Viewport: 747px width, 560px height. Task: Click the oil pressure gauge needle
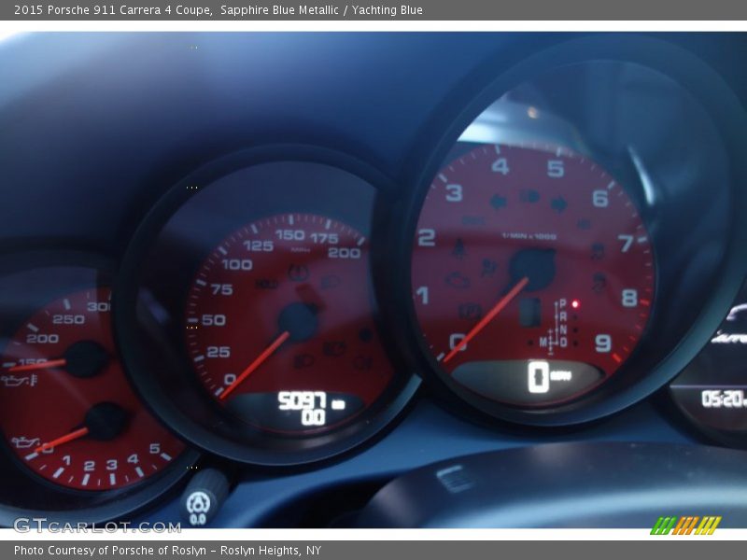(x=62, y=440)
